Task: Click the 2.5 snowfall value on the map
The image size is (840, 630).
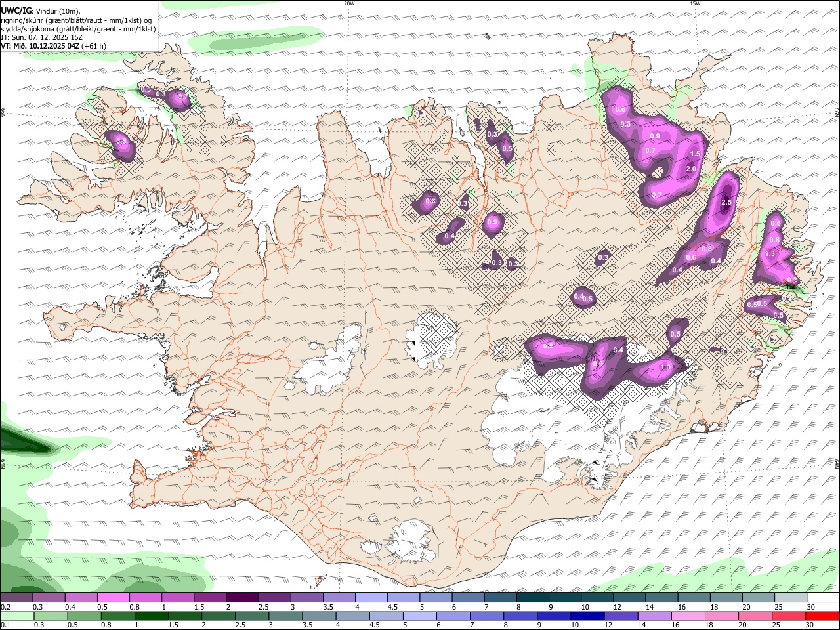Action: [726, 203]
